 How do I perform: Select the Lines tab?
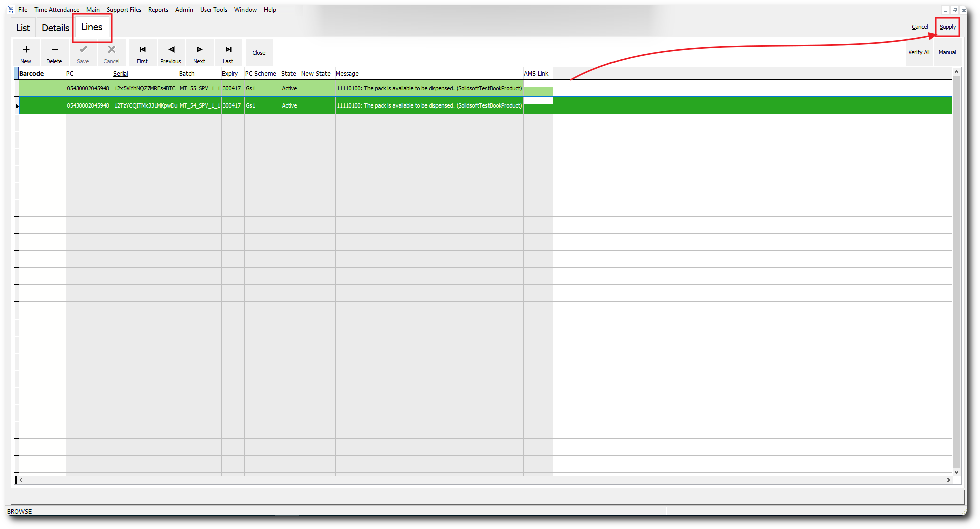(x=92, y=27)
